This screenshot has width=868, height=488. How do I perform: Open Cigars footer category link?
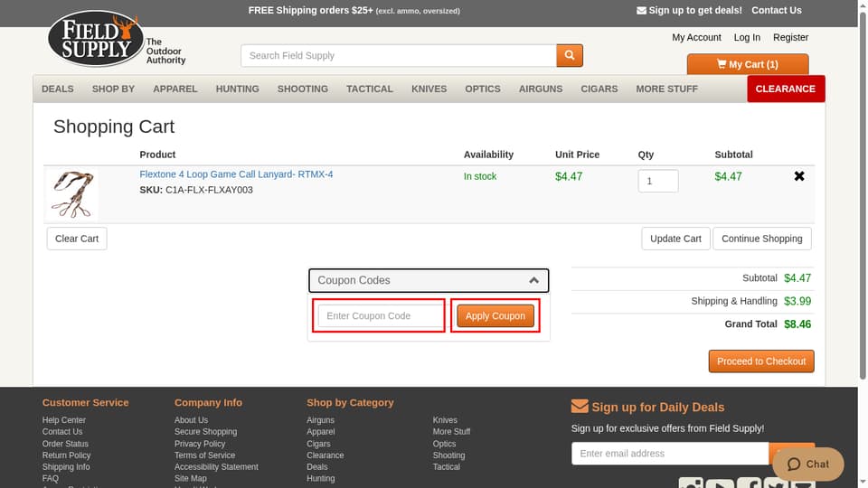click(x=318, y=444)
